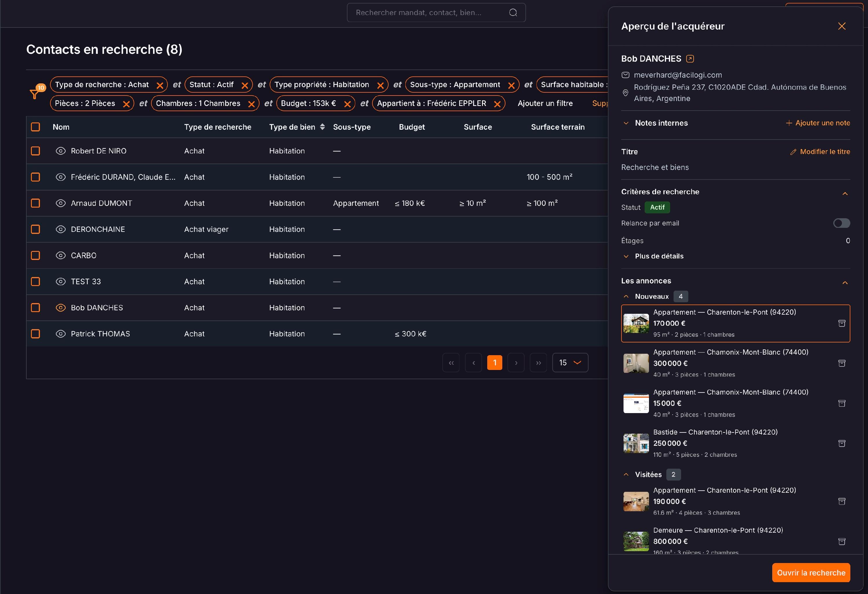Archive the 250 000 € Bastide listing

(842, 443)
